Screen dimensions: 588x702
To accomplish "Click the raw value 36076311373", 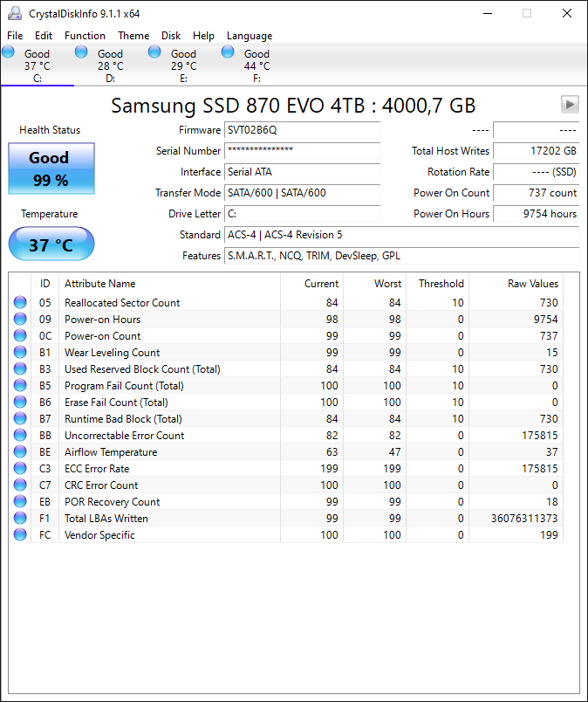I will pos(524,518).
